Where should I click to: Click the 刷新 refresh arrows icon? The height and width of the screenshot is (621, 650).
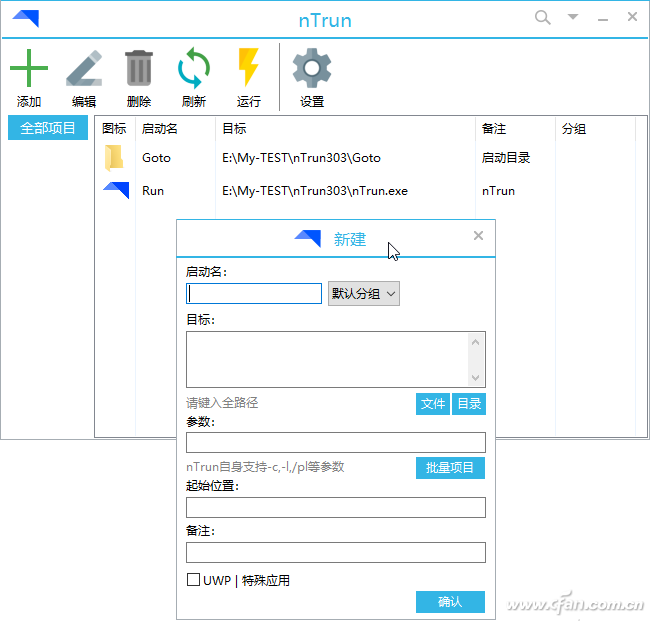(x=194, y=68)
